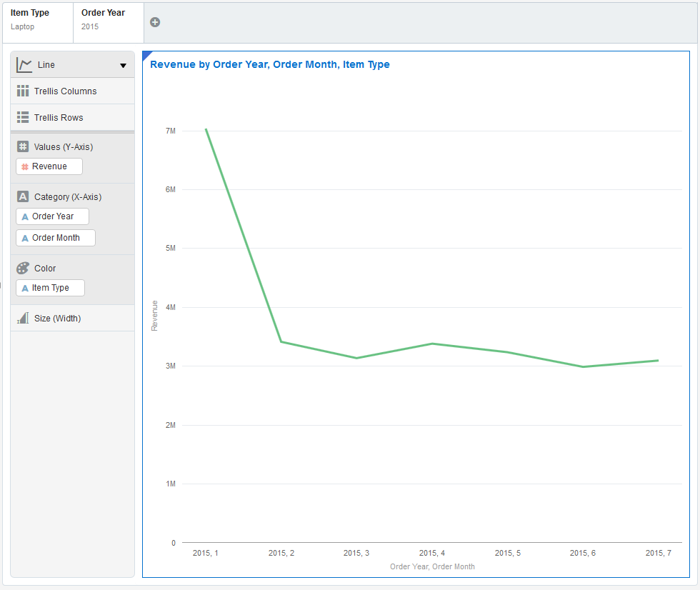The height and width of the screenshot is (590, 700).
Task: Click the blue corner marker of the chart
Action: click(146, 55)
